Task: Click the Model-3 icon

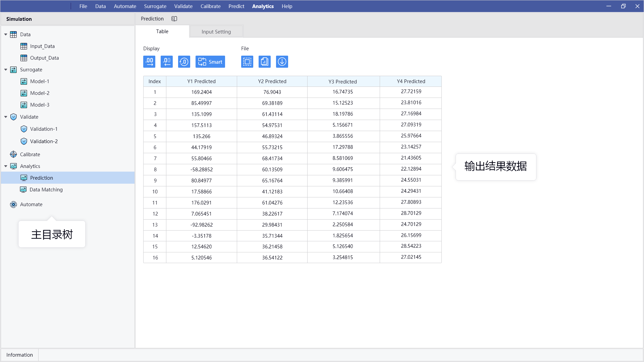Action: pyautogui.click(x=24, y=105)
